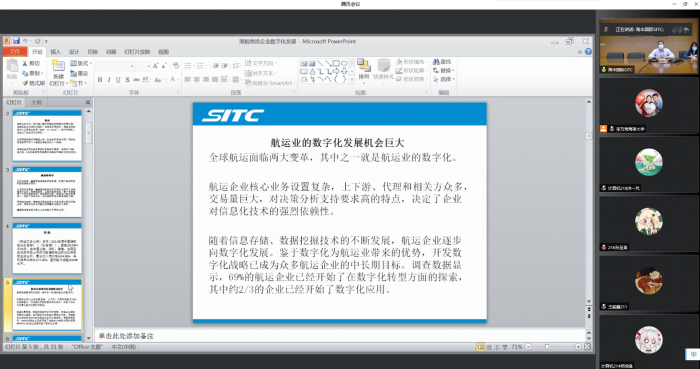Open the 文件 (File) tab

(x=15, y=52)
